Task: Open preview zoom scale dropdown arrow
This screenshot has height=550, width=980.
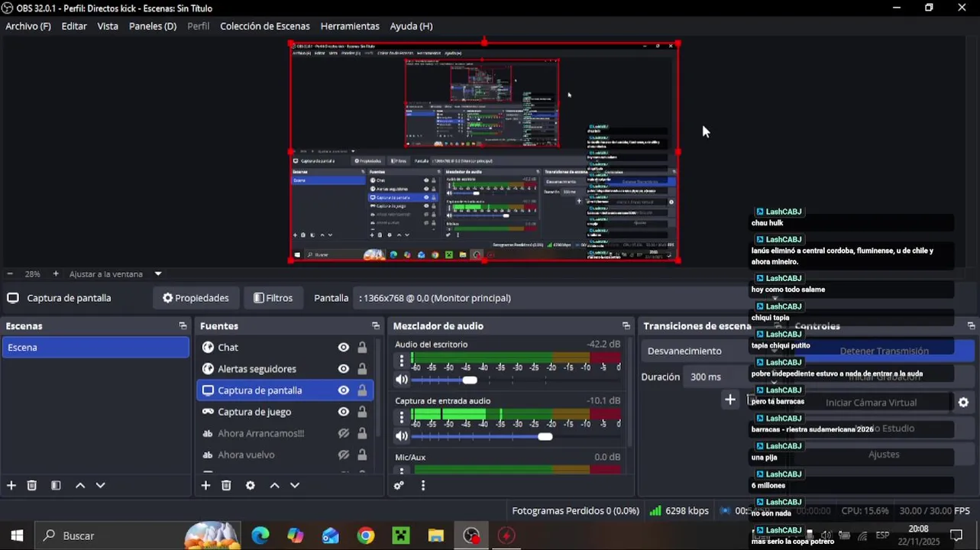Action: [158, 273]
